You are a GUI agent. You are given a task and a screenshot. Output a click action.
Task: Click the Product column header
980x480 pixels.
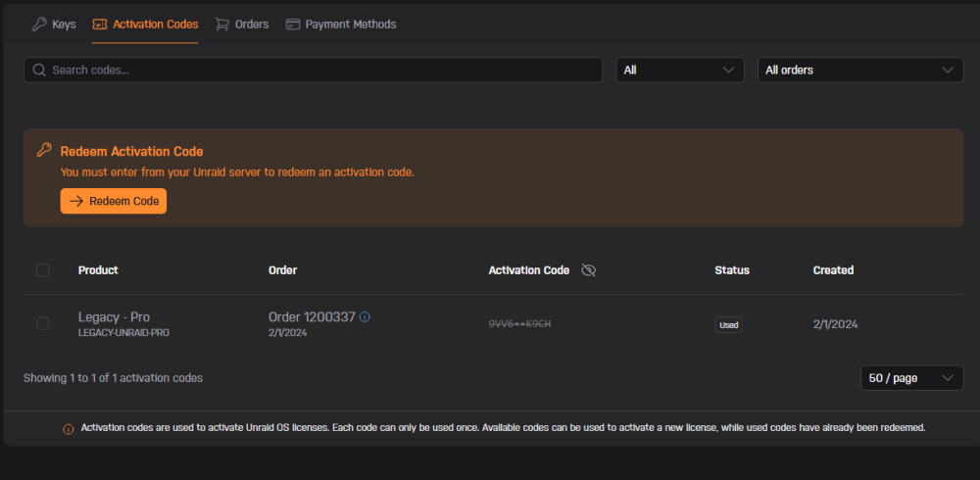point(98,270)
